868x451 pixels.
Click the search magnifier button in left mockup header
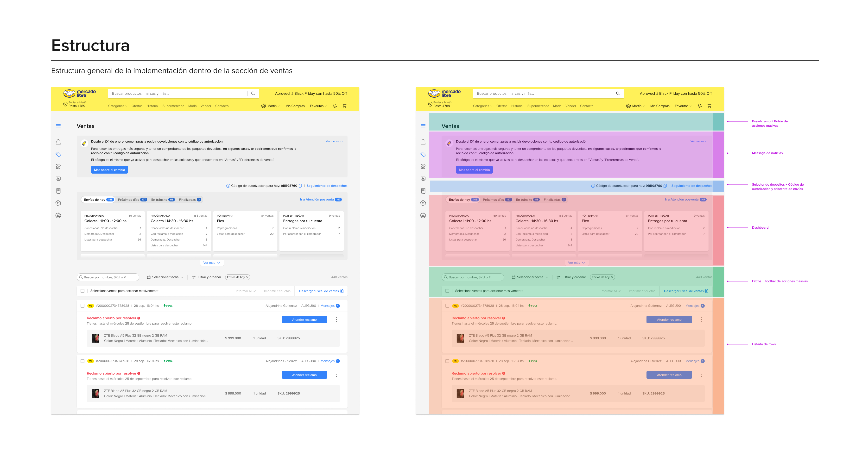point(253,94)
